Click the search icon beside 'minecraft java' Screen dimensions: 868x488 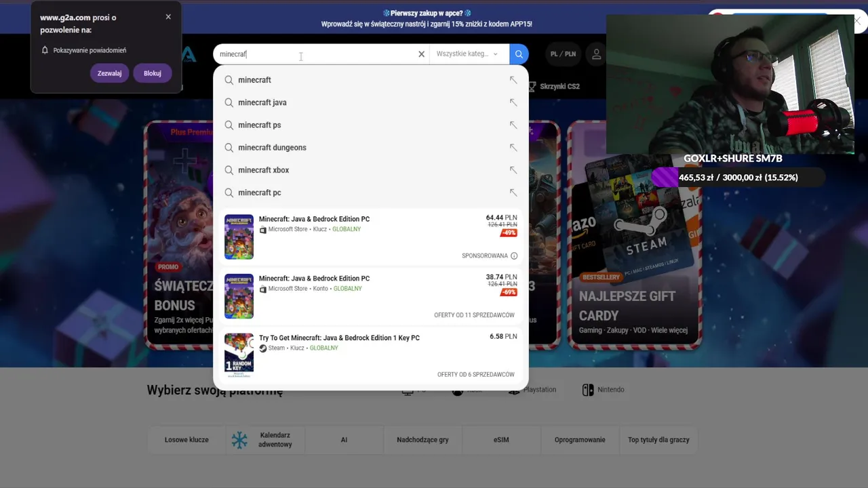tap(229, 102)
